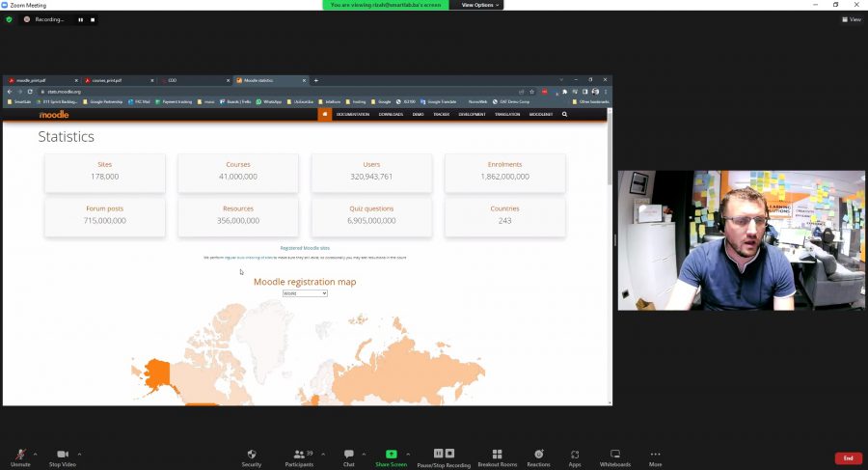Open the browser tab search chevron
This screenshot has width=868, height=470.
(560, 80)
